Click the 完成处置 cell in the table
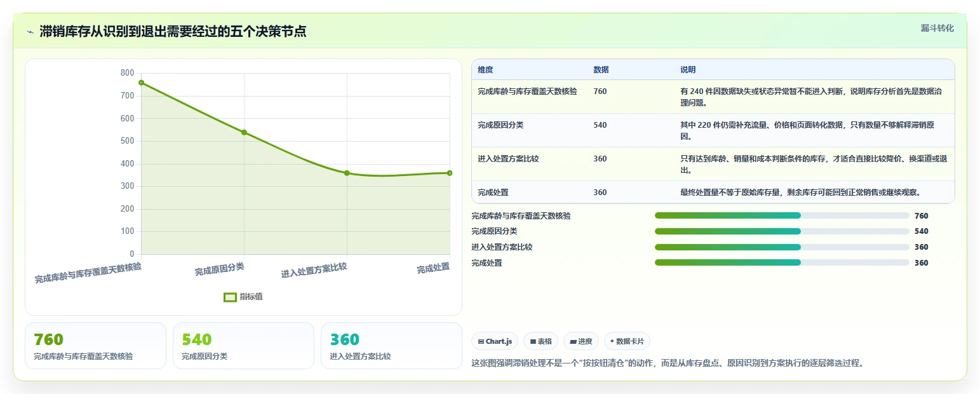Screen dimensions: 980x394 (493, 193)
